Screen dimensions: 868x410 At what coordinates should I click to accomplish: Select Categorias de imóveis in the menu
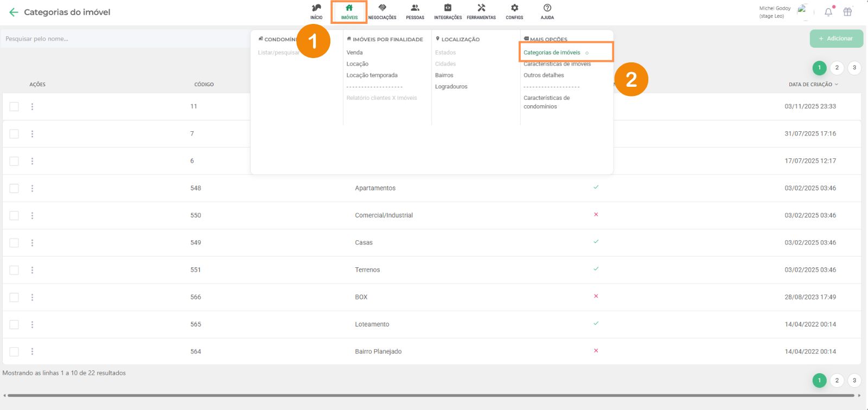(x=552, y=53)
